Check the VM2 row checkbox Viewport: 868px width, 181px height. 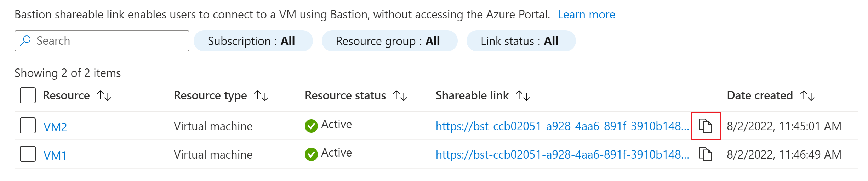coord(28,126)
